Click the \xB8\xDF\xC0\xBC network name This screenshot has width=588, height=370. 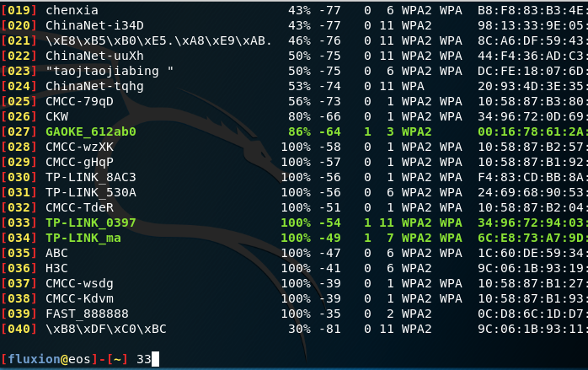[x=106, y=329]
